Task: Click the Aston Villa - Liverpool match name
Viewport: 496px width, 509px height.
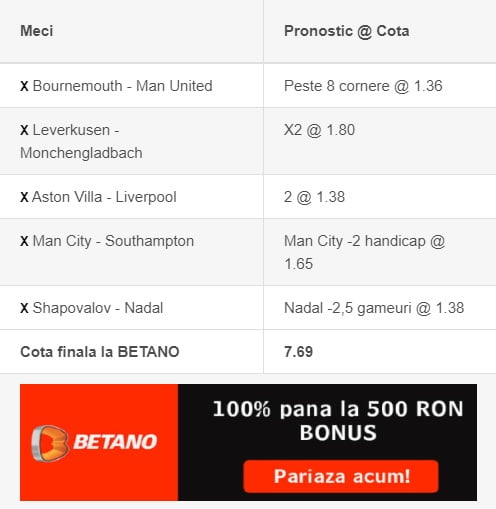Action: tap(104, 197)
